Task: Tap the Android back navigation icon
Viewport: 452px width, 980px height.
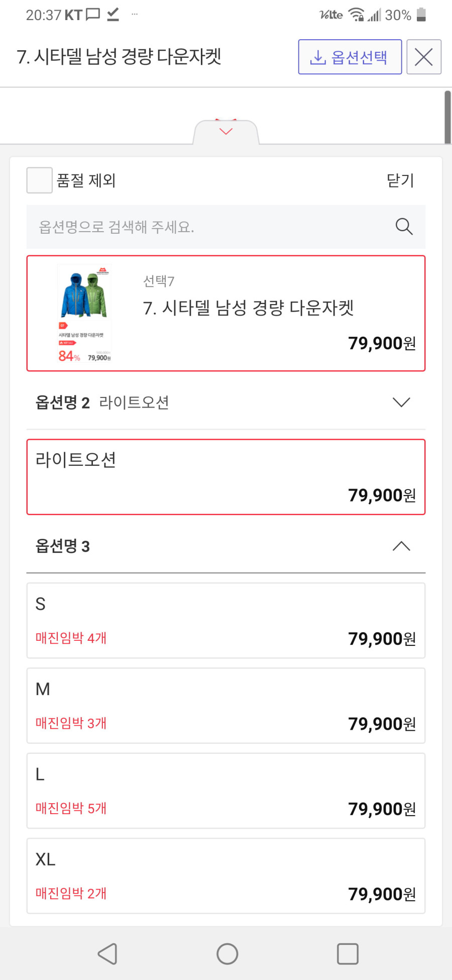Action: click(x=107, y=953)
